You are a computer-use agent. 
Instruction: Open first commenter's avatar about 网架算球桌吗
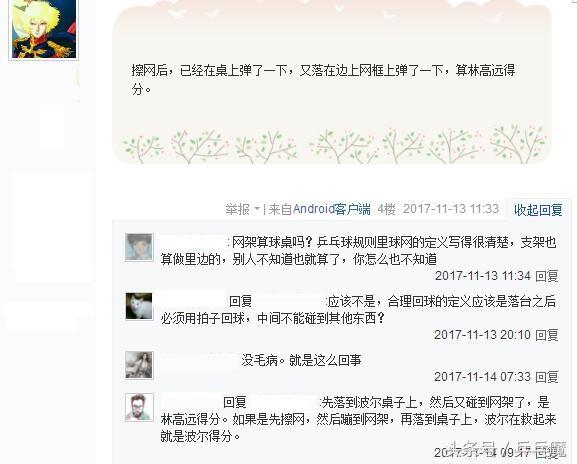139,247
